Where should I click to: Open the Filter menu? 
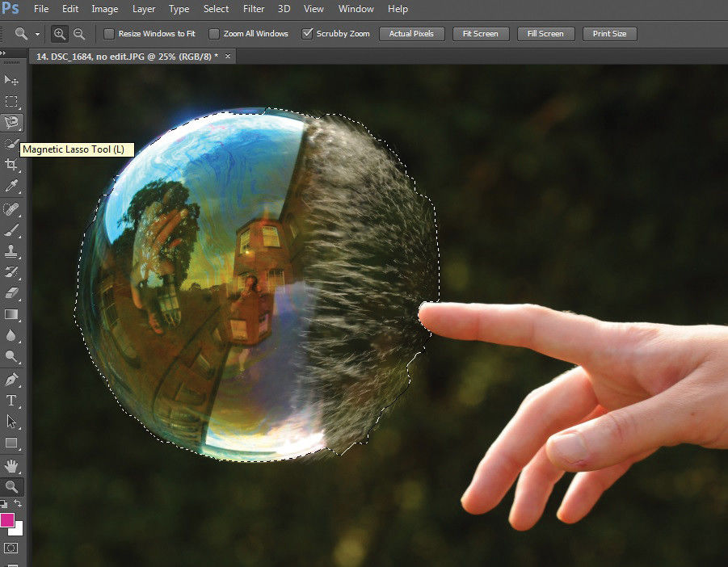point(254,9)
